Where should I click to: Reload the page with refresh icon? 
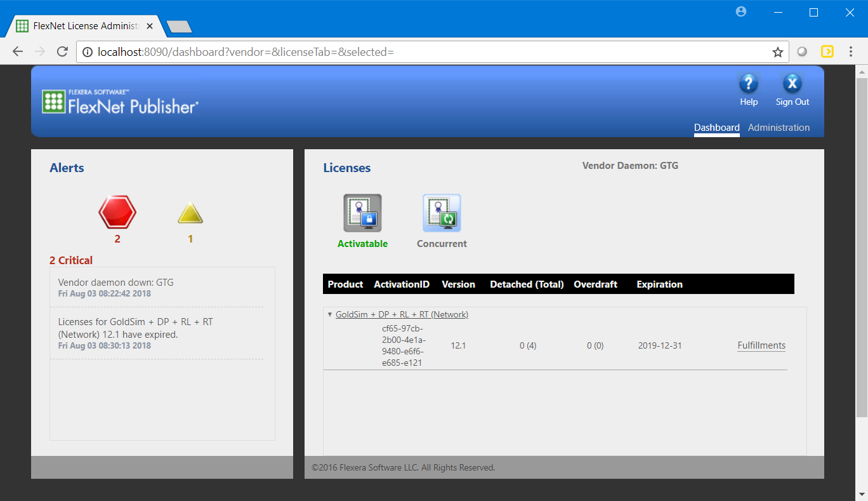tap(62, 52)
